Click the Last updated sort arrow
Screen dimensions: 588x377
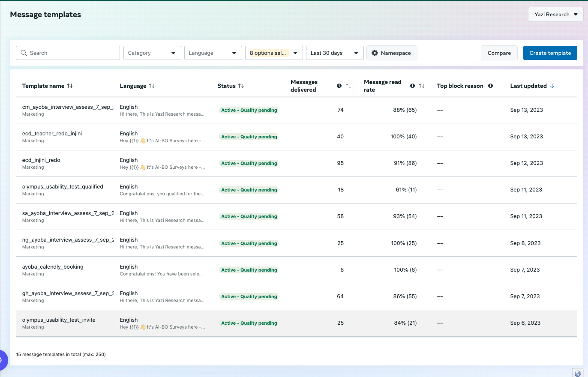552,86
